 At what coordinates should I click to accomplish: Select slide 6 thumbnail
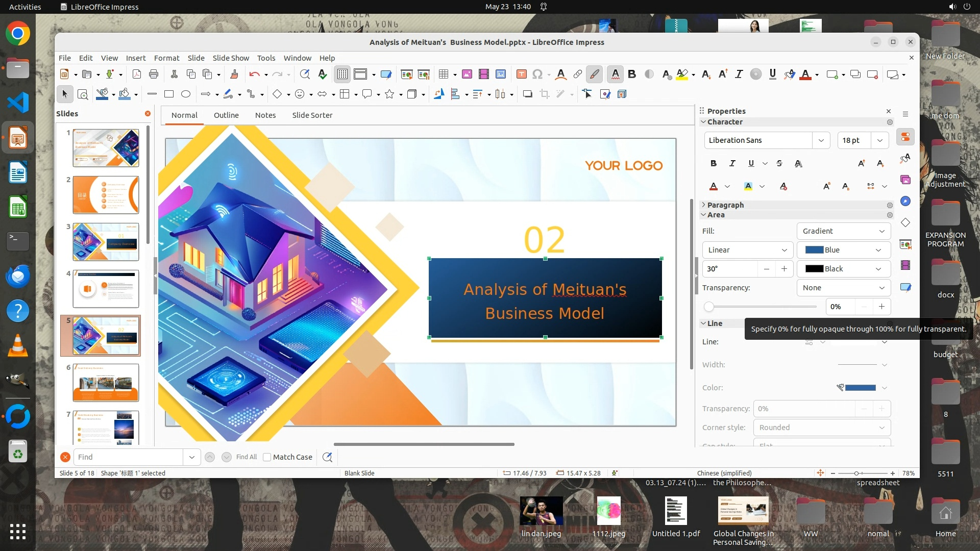(106, 382)
